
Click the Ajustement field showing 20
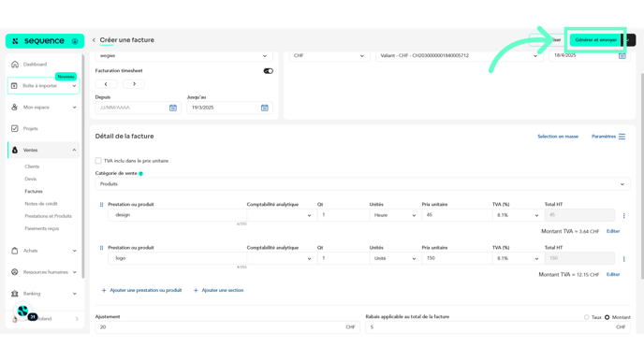pos(227,327)
